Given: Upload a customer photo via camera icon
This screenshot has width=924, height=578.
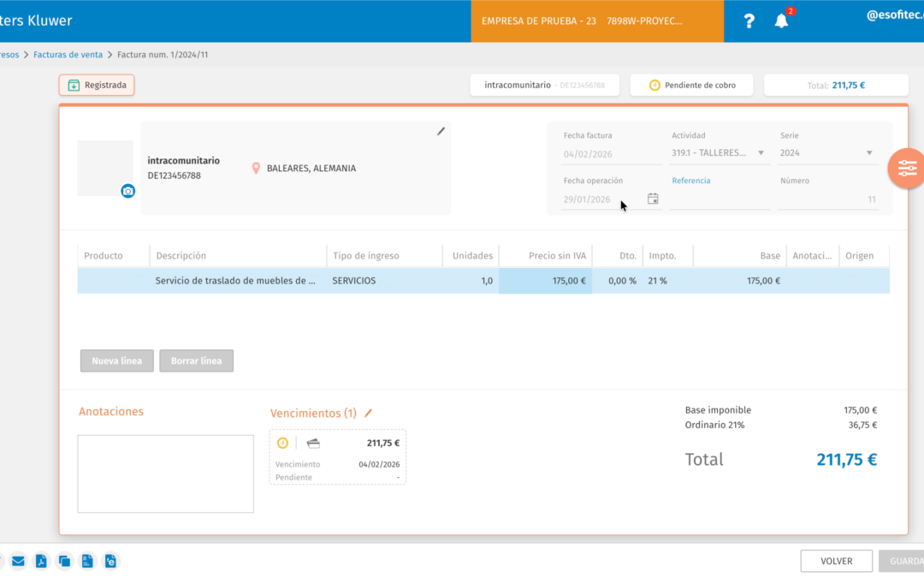Looking at the screenshot, I should (x=127, y=191).
